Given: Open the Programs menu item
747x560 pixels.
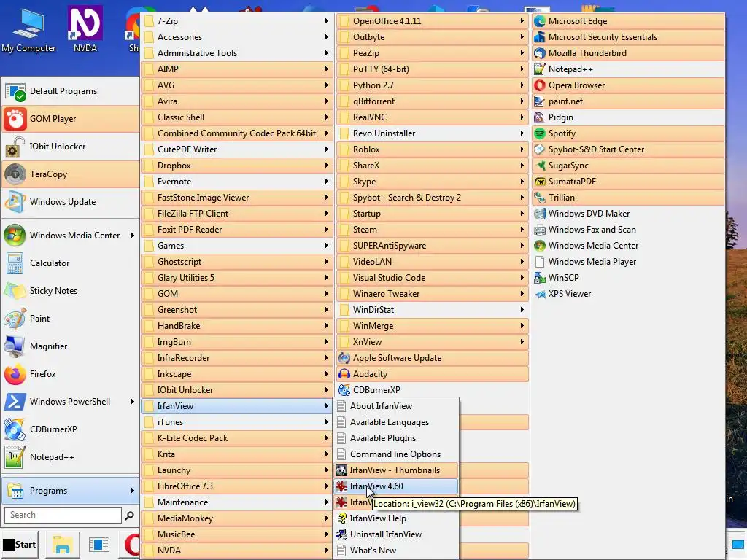Looking at the screenshot, I should pyautogui.click(x=71, y=491).
